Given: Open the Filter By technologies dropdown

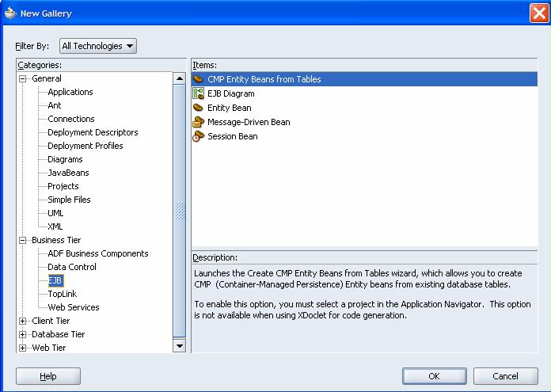Looking at the screenshot, I should click(x=98, y=46).
